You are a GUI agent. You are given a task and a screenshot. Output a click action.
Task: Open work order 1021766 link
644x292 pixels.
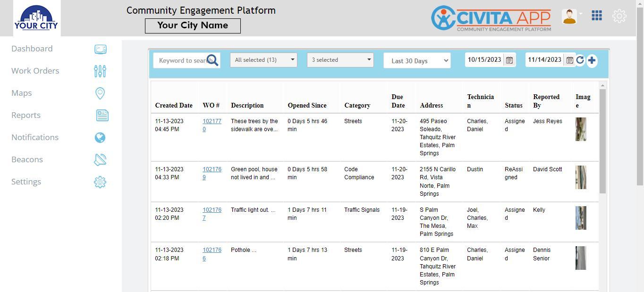tap(212, 254)
